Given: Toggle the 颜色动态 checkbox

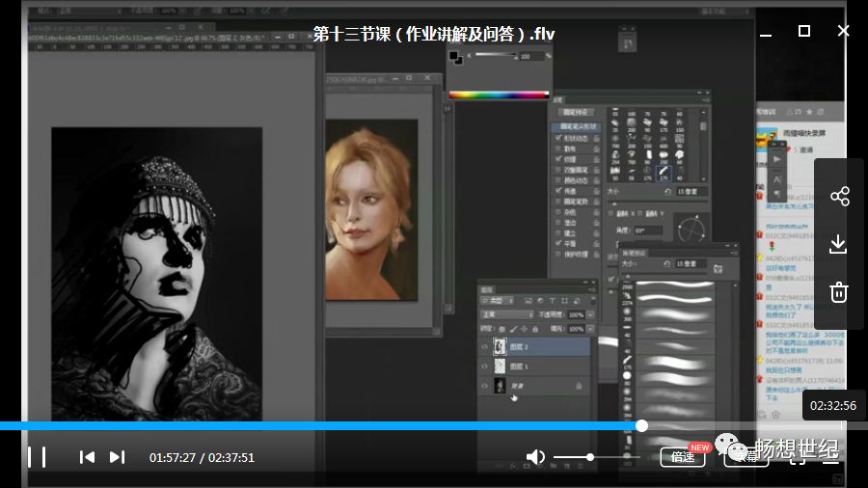Looking at the screenshot, I should click(x=558, y=180).
